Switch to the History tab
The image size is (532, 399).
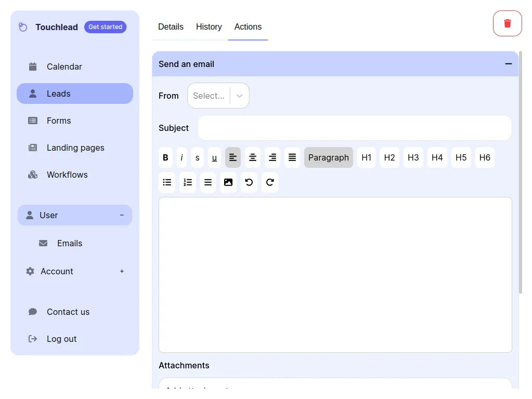coord(209,27)
